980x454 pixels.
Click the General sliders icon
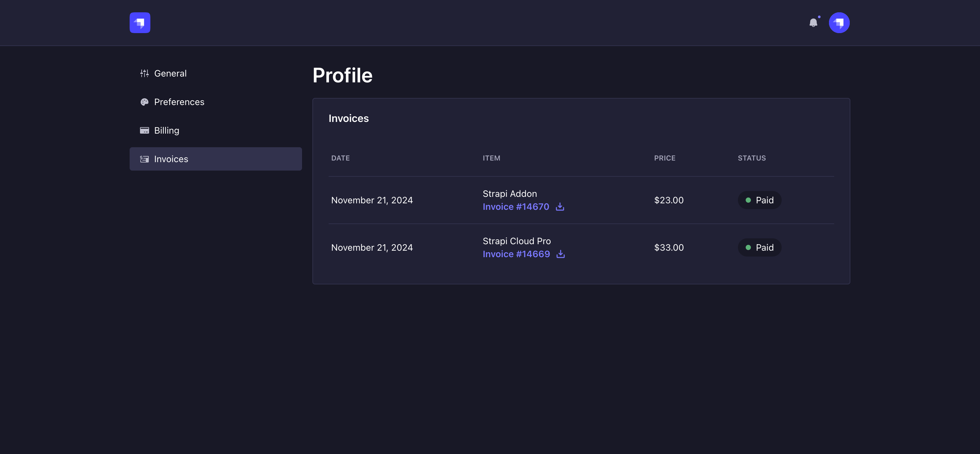point(144,73)
